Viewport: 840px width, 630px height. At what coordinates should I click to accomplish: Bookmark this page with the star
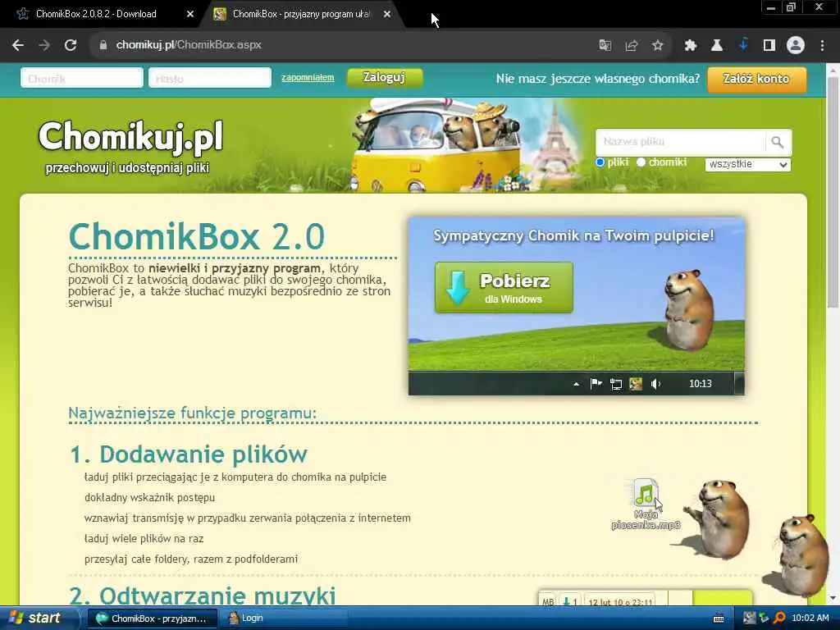657,46
